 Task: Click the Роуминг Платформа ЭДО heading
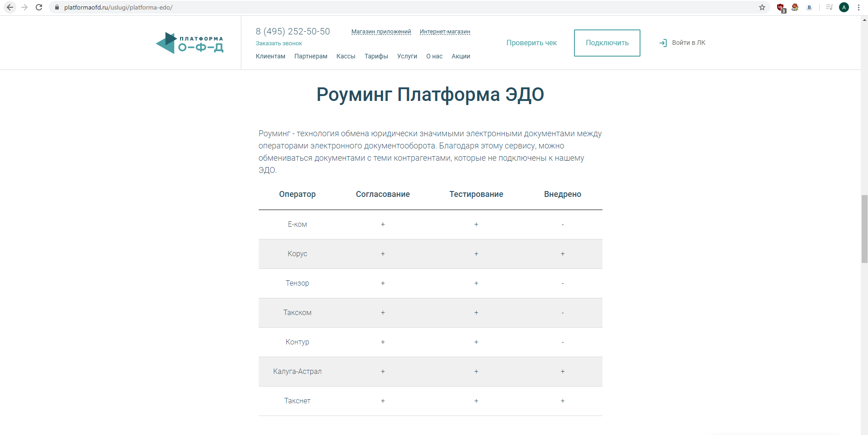pyautogui.click(x=430, y=94)
